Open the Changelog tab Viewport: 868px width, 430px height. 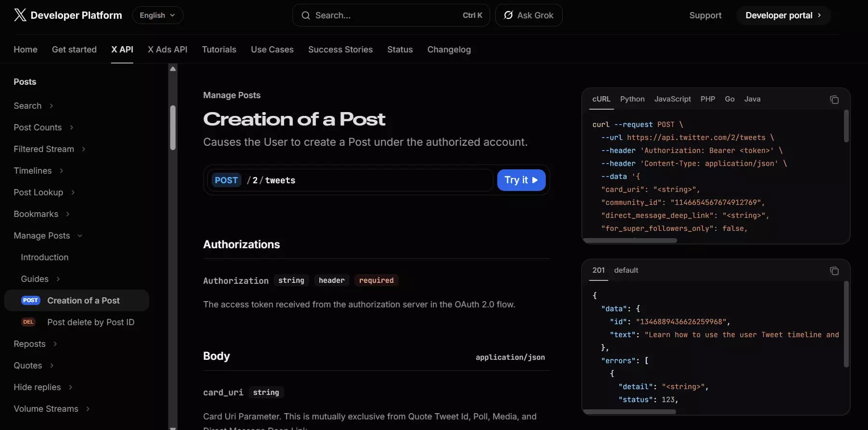tap(449, 50)
